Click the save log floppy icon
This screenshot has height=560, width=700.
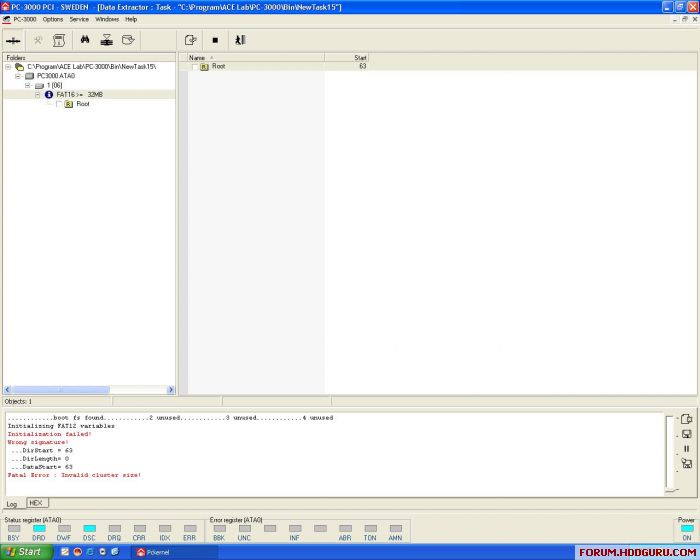(687, 434)
